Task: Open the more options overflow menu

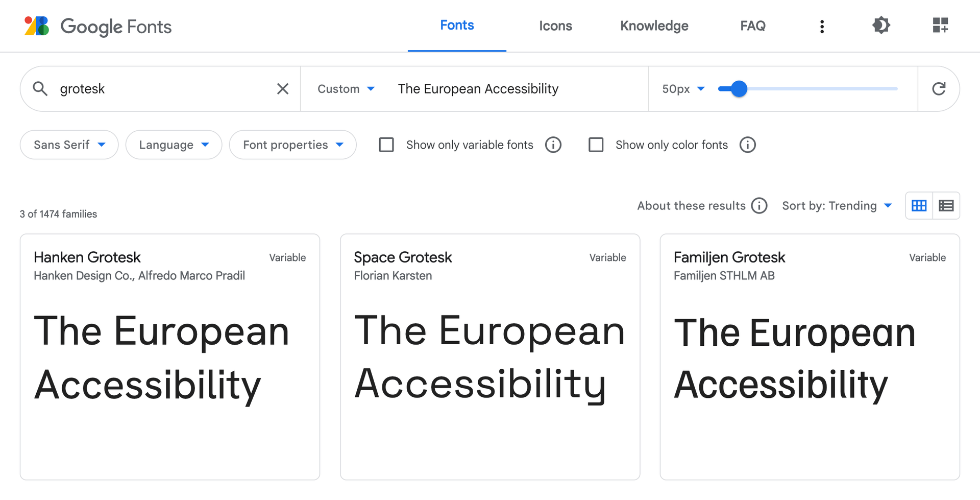Action: (822, 26)
